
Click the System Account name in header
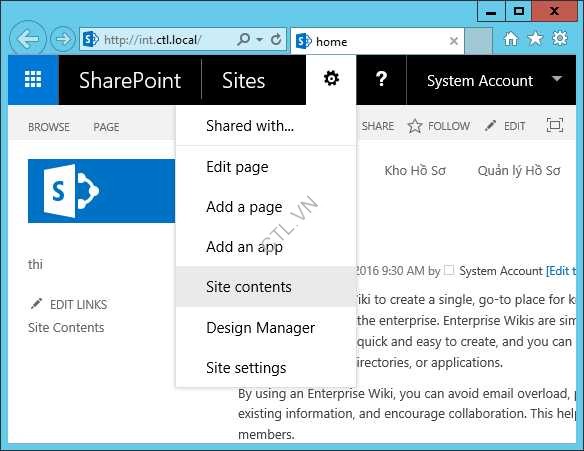(480, 80)
